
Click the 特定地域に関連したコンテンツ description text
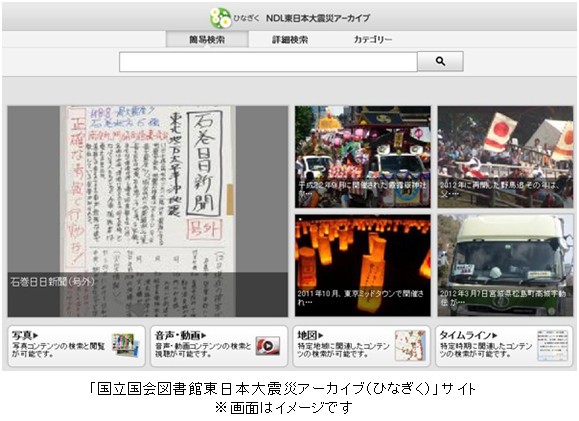[344, 350]
